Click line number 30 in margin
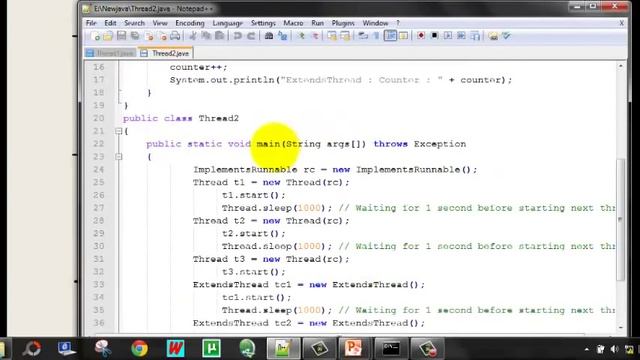The width and height of the screenshot is (640, 360). point(99,246)
